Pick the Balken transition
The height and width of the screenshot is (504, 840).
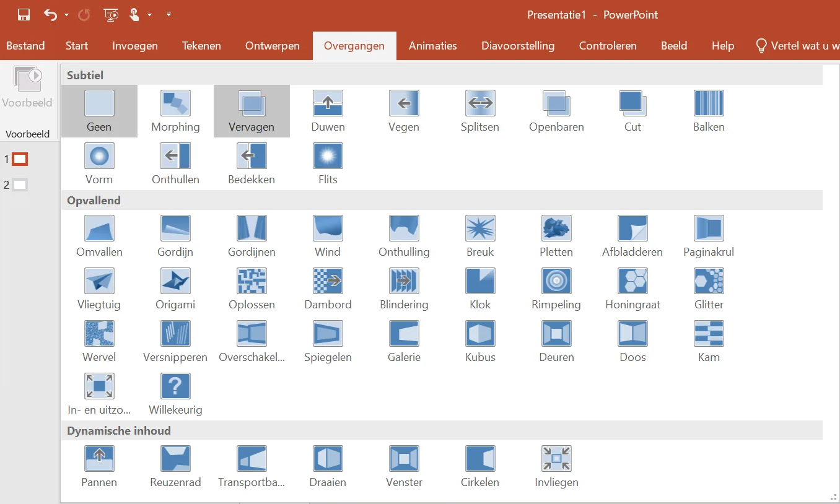tap(709, 111)
